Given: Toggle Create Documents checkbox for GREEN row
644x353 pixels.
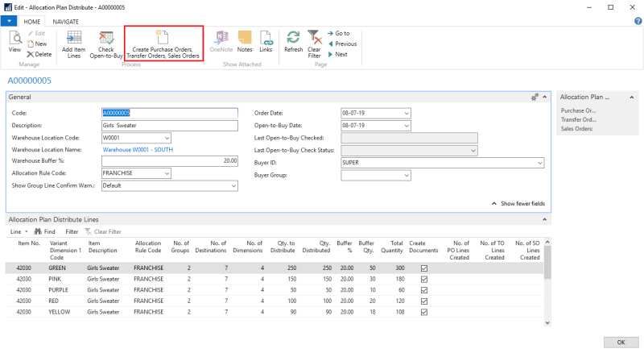Looking at the screenshot, I should pos(424,268).
